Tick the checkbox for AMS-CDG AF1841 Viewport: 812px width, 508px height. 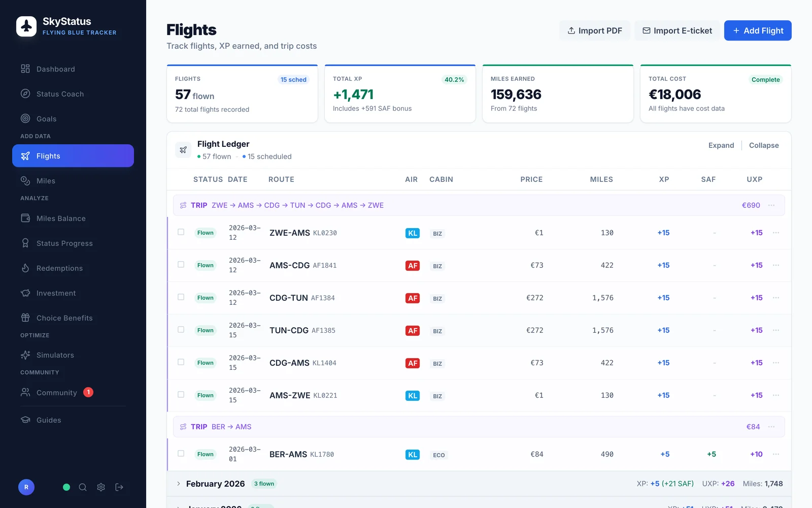tap(181, 265)
